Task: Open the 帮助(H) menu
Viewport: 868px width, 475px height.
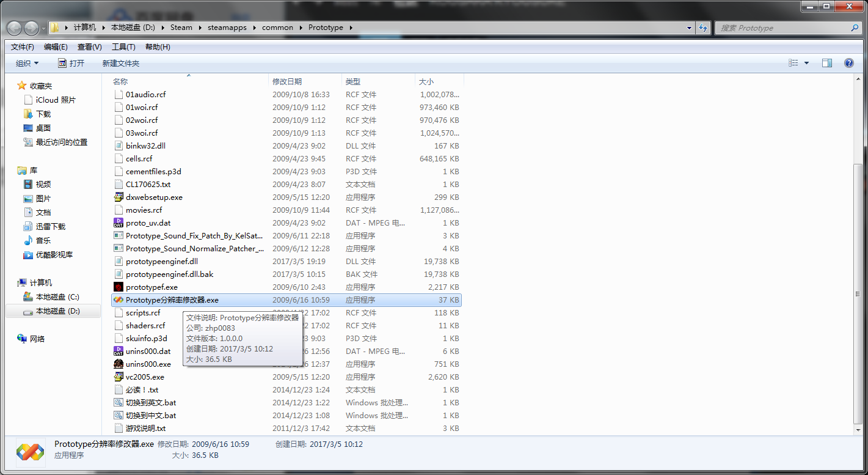Action: 158,47
